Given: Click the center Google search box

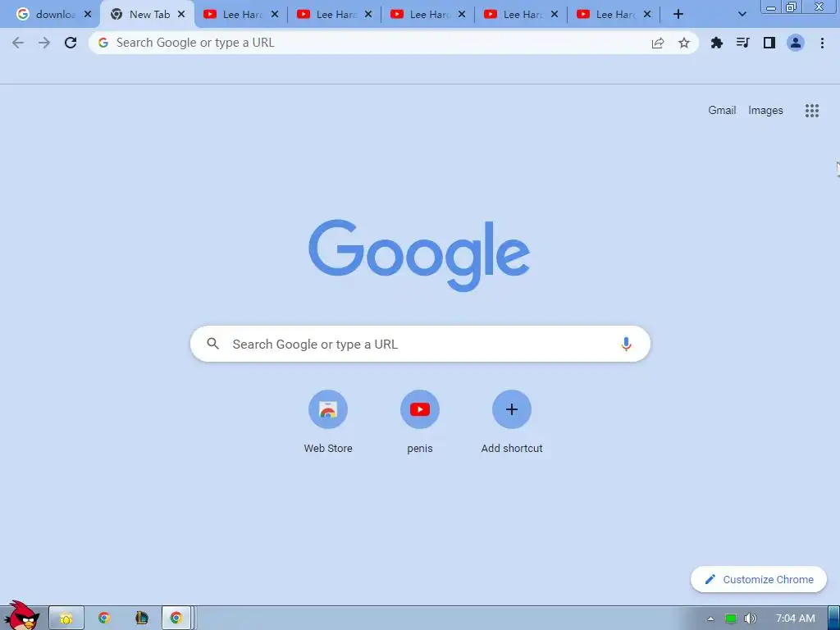Looking at the screenshot, I should pos(420,344).
